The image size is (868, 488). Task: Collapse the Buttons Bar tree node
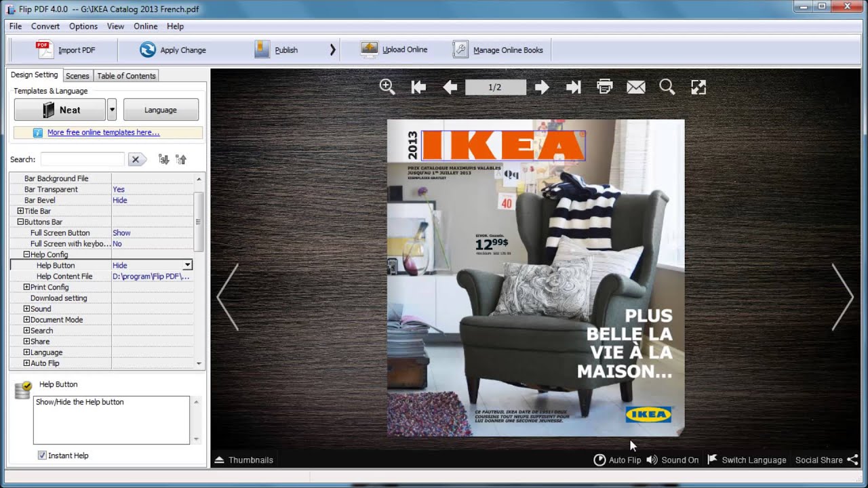[x=20, y=222]
